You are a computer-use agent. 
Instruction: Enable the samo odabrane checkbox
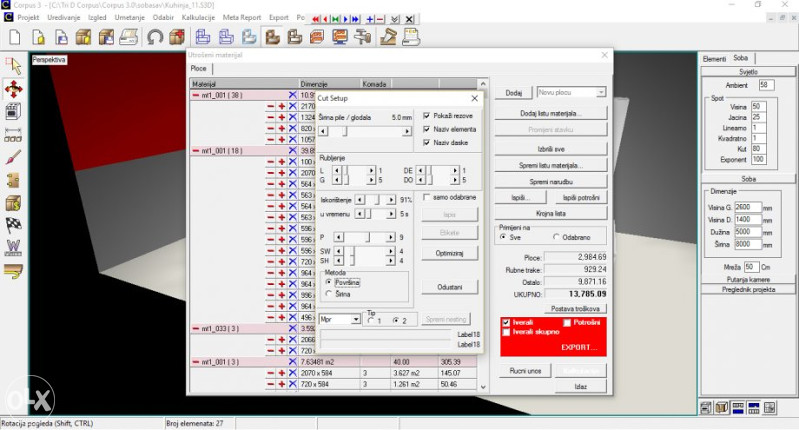[x=427, y=197]
